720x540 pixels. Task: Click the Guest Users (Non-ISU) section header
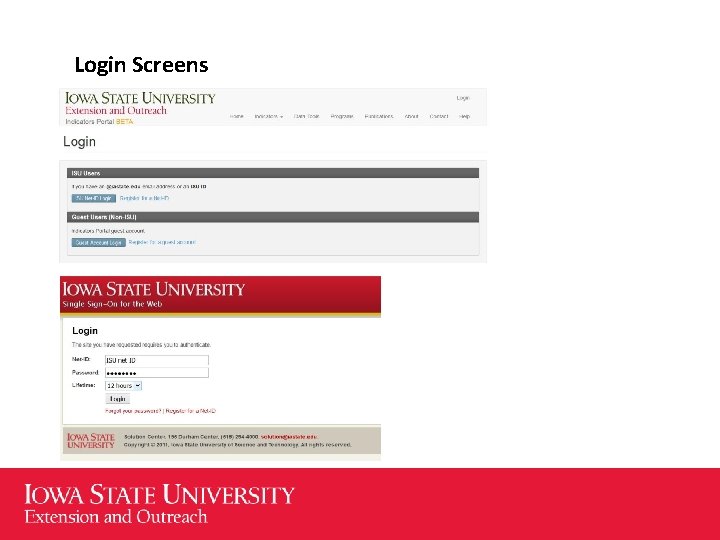pos(273,217)
